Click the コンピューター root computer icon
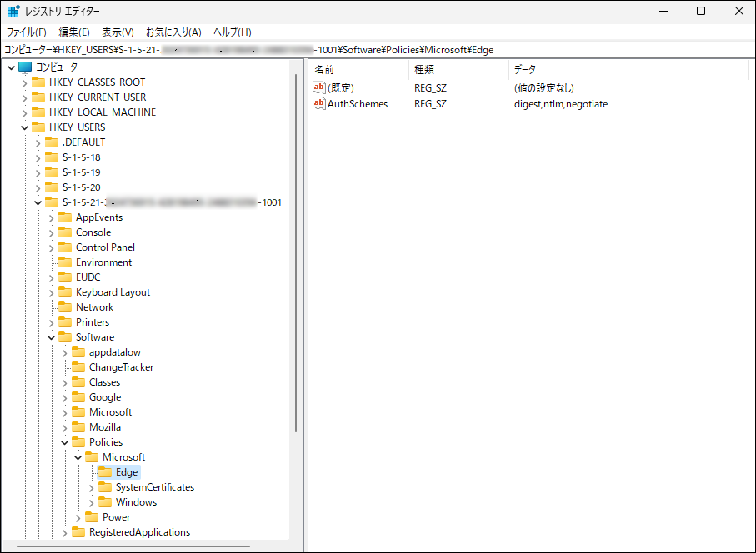 point(25,67)
